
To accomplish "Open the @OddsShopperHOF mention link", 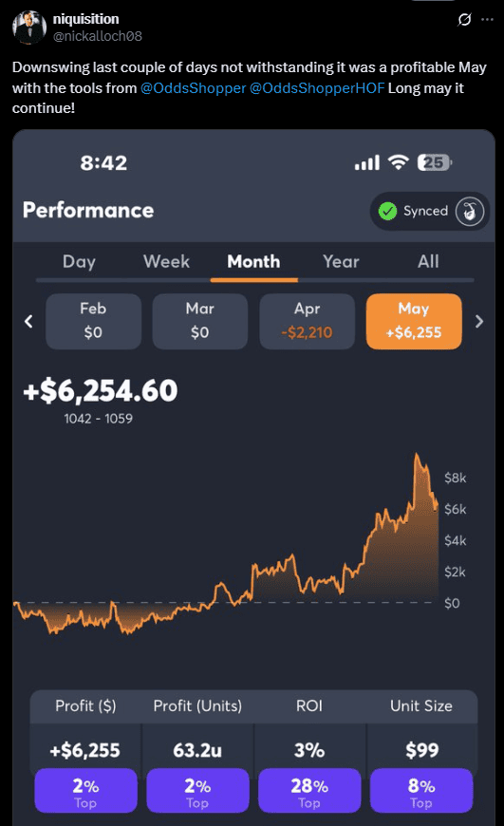I will [317, 88].
